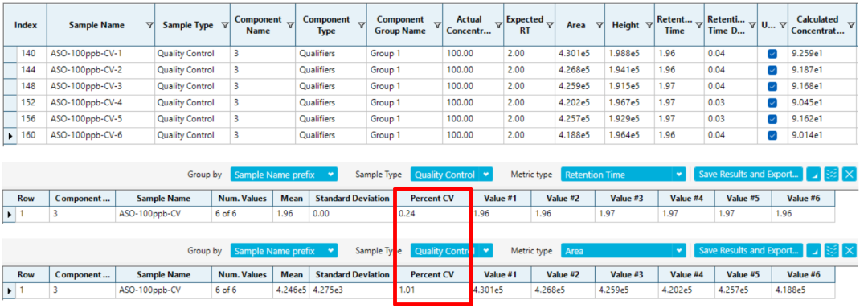Click Num. Values header in Area statistics table
The width and height of the screenshot is (868, 308).
coord(242,275)
